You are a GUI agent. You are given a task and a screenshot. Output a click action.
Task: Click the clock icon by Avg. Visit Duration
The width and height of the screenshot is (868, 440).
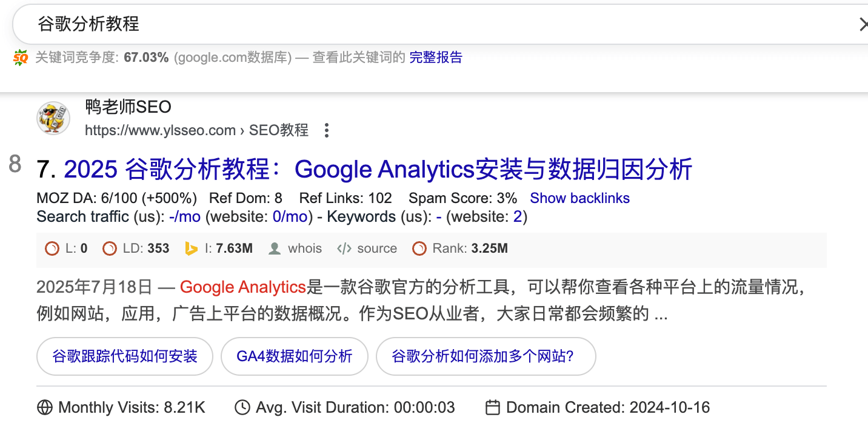click(242, 408)
